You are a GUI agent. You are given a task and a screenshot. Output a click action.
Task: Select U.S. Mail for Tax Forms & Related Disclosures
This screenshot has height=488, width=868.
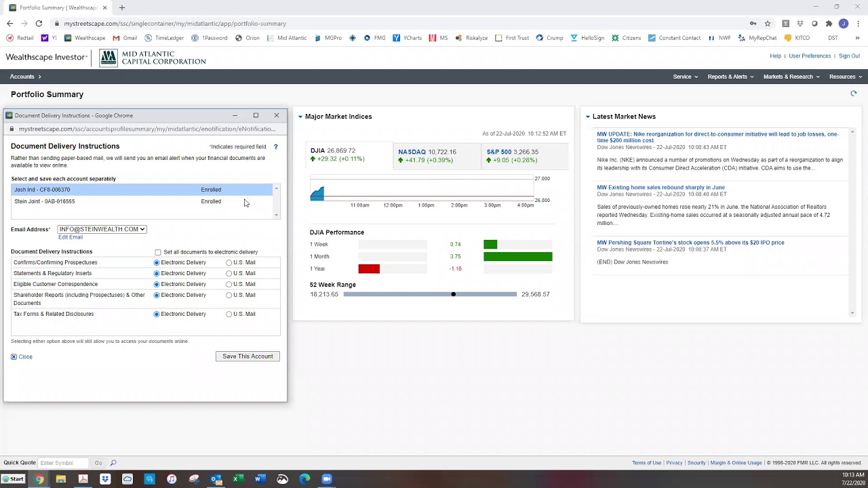pyautogui.click(x=229, y=314)
